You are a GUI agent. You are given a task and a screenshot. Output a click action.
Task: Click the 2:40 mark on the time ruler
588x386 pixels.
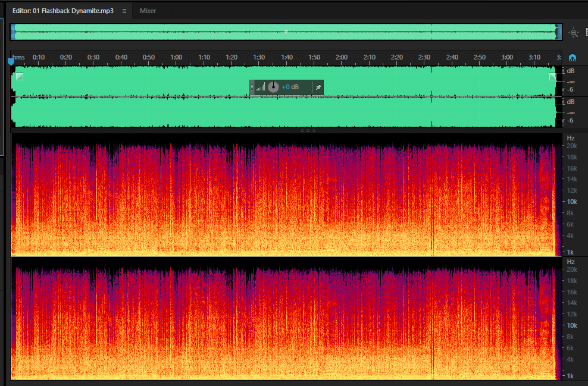click(x=452, y=57)
